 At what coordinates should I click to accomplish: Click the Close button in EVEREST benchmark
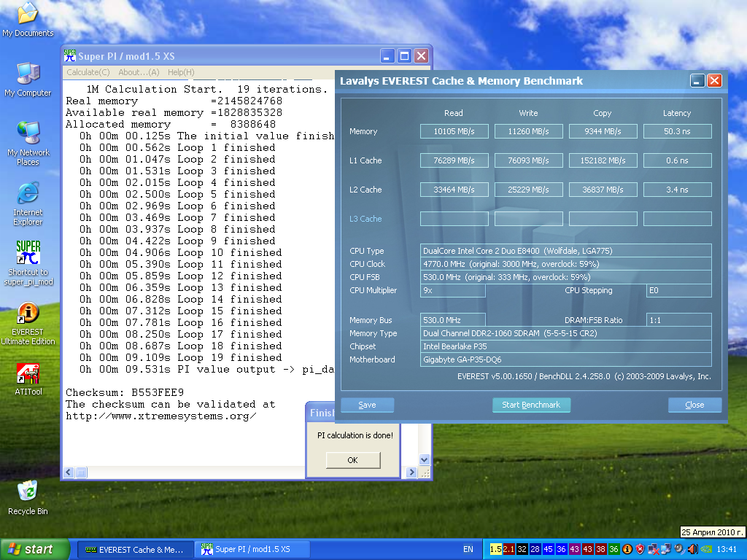[694, 405]
